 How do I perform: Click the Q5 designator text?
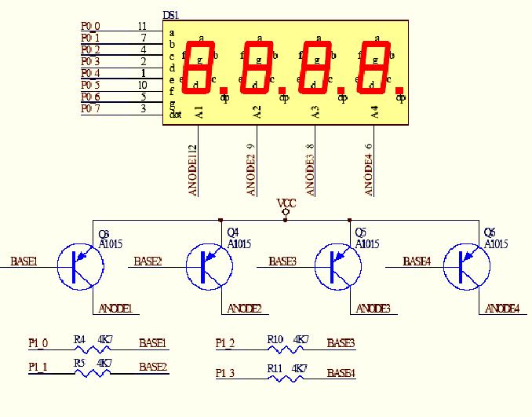(361, 232)
